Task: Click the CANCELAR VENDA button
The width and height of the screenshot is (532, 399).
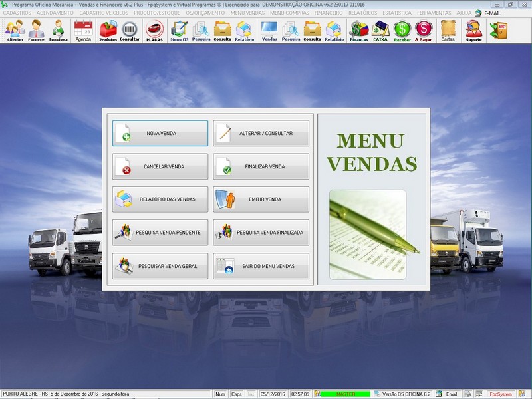Action: pyautogui.click(x=160, y=166)
